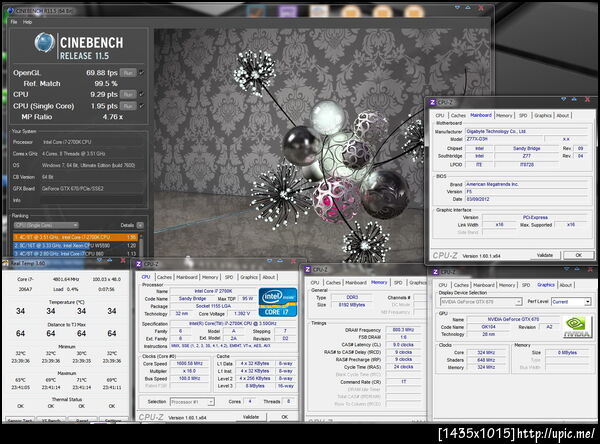
Task: Select Graphics tab in CPU-Z Mainboard window
Action: 543,115
